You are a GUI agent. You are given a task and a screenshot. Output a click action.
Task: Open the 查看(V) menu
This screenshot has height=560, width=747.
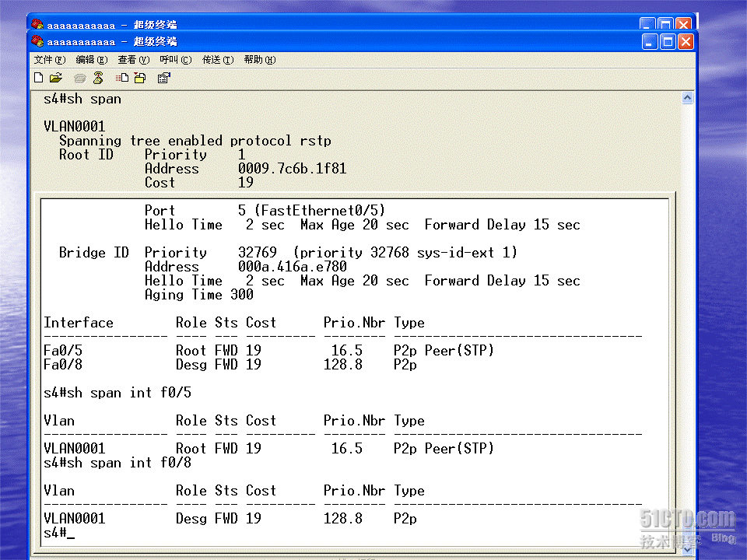[x=133, y=60]
